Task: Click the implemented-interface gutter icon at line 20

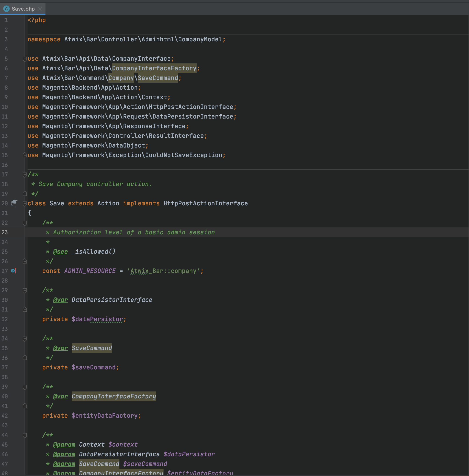Action: pyautogui.click(x=14, y=203)
